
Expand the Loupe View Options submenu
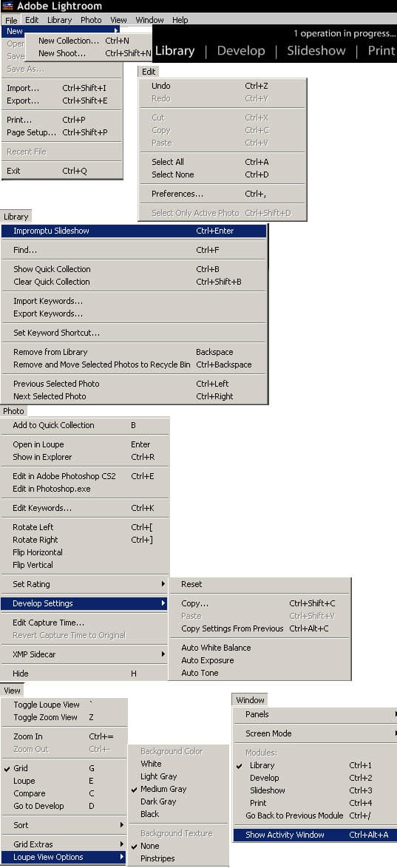coord(64,857)
